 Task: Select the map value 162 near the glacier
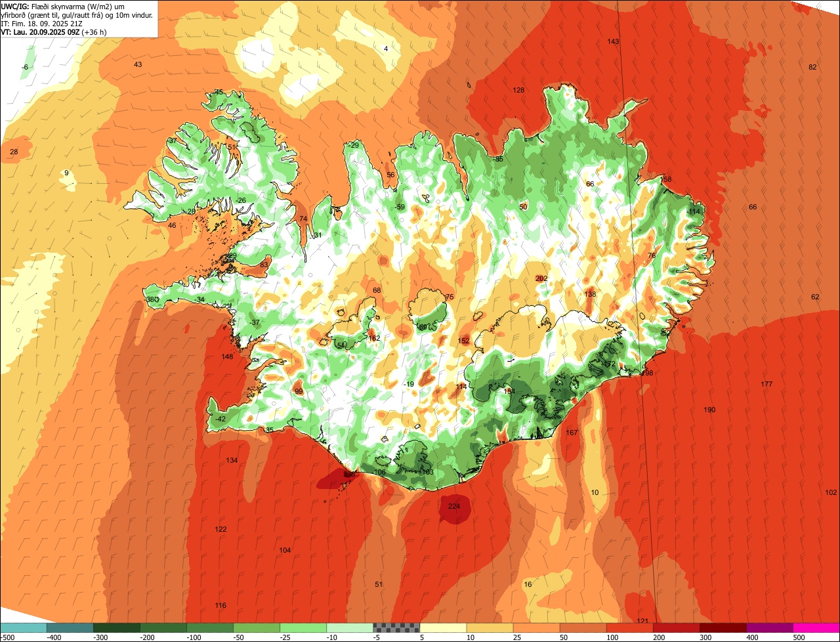pyautogui.click(x=374, y=338)
